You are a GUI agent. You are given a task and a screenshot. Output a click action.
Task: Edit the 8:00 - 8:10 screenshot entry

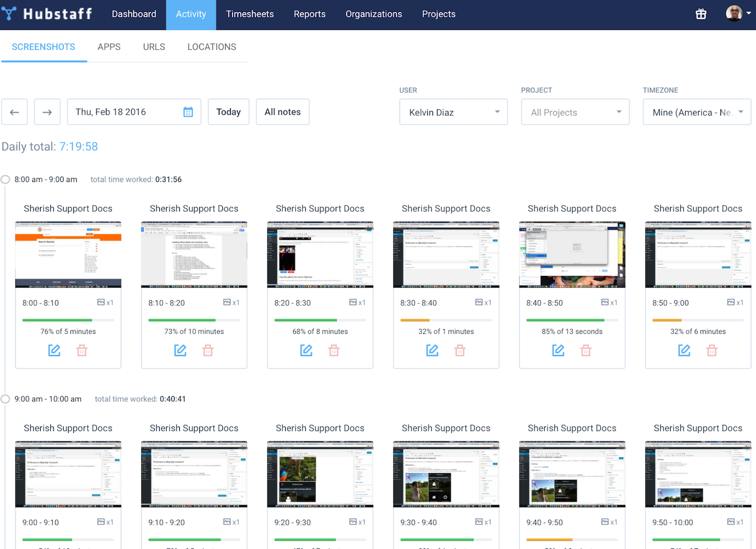(x=54, y=350)
